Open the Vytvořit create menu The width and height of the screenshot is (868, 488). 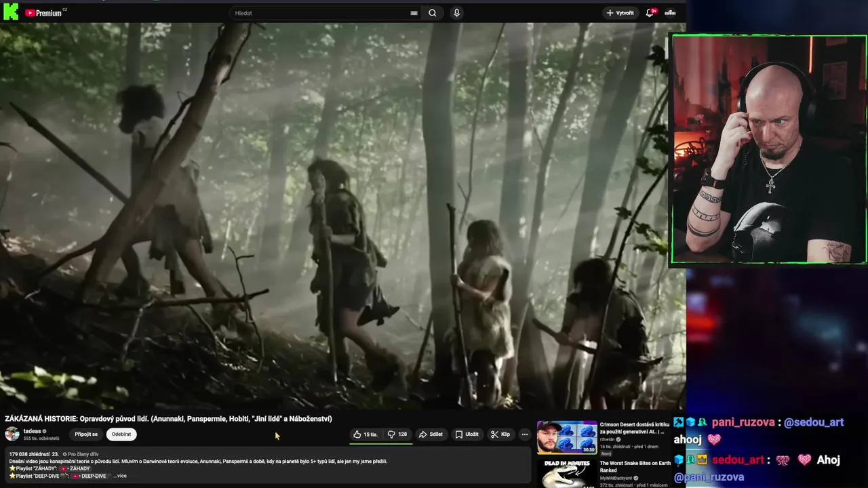620,13
